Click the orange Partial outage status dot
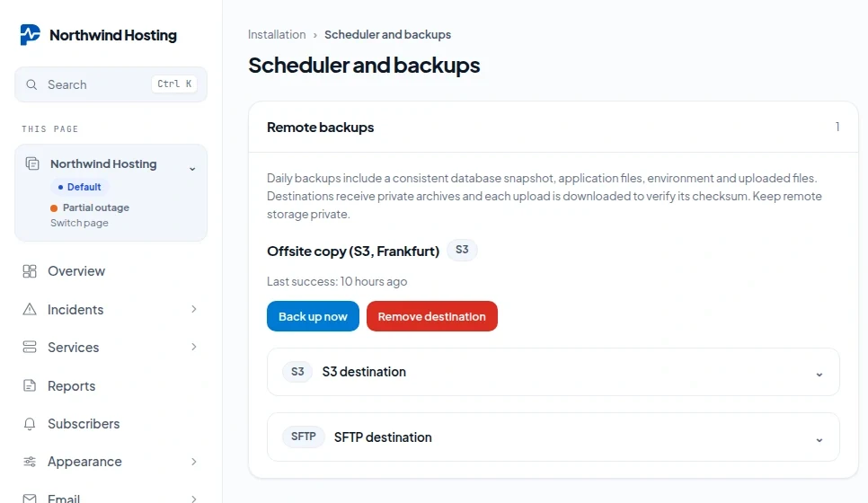 click(54, 208)
